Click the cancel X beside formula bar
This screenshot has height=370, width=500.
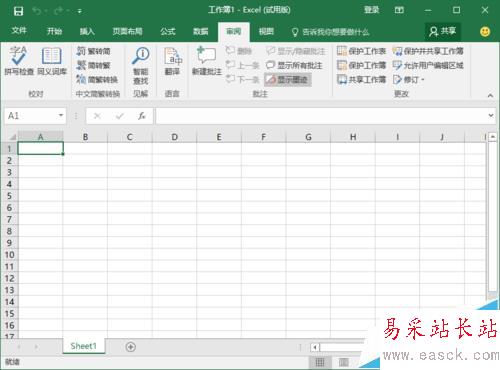click(x=97, y=116)
